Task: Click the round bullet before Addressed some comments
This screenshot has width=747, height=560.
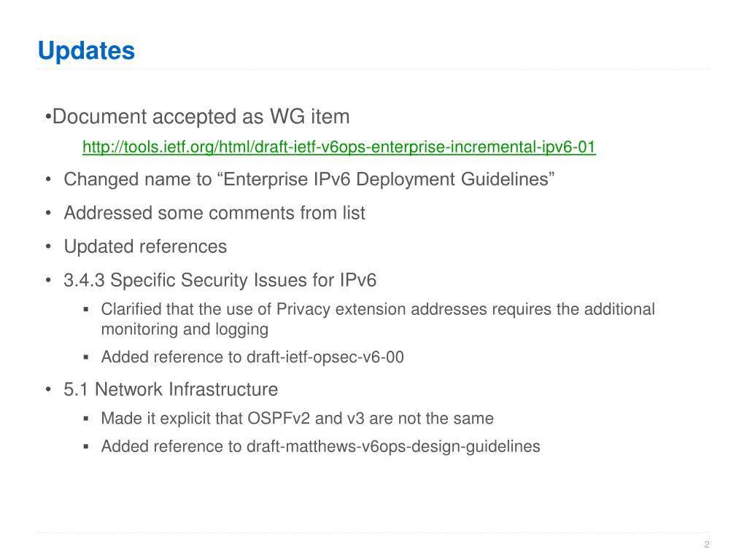Action: point(48,213)
